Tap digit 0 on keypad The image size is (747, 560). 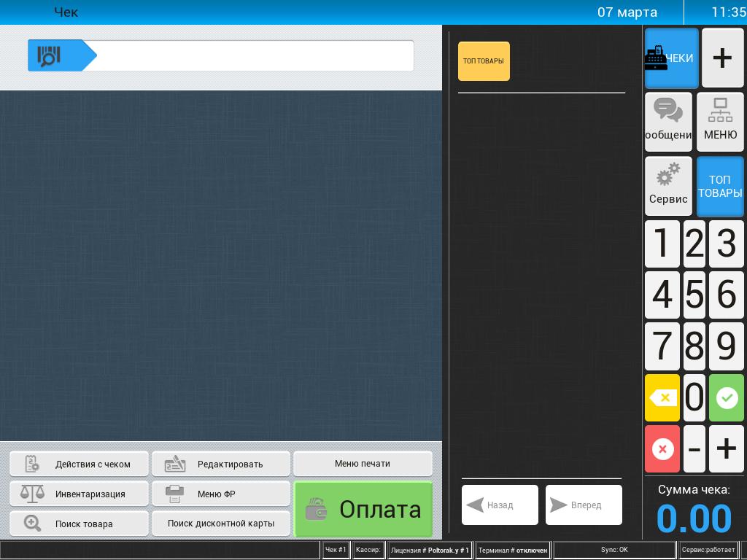click(694, 397)
